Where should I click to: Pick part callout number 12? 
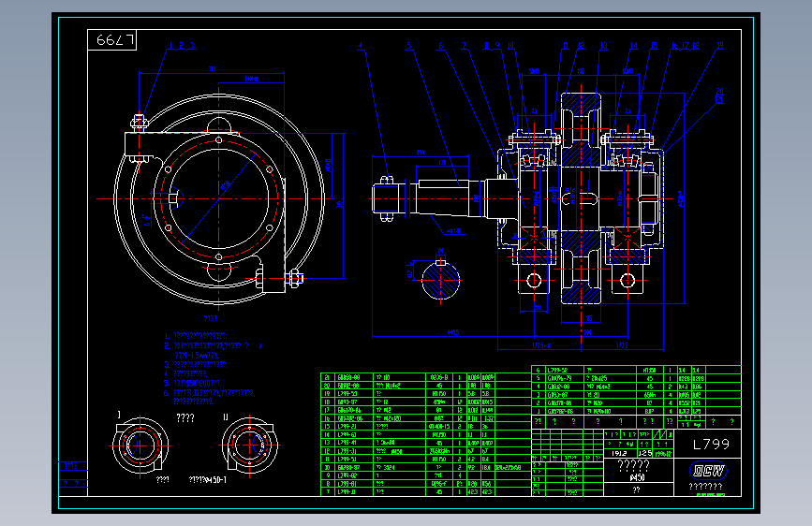pyautogui.click(x=581, y=46)
